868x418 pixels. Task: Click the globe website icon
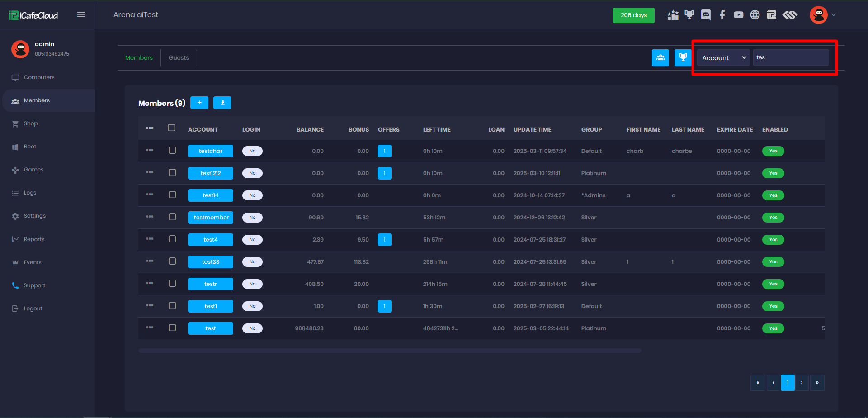[755, 15]
